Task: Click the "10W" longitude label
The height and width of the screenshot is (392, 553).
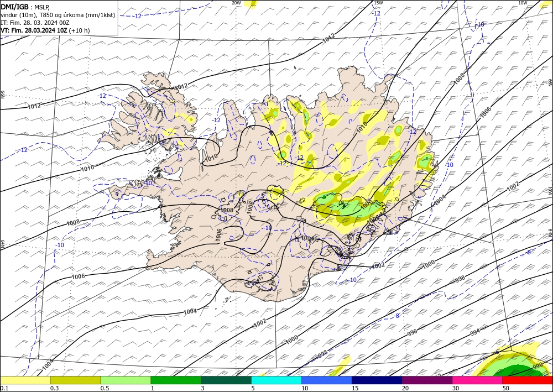Action: tap(523, 3)
